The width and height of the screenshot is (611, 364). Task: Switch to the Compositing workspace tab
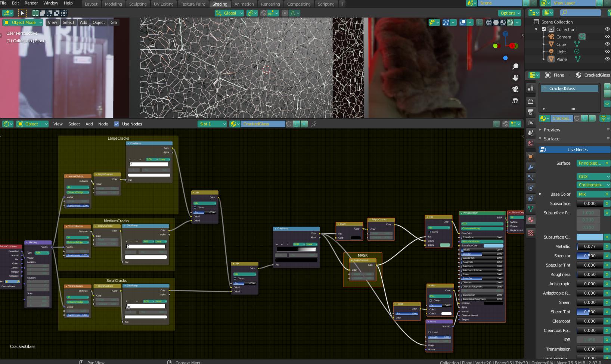click(x=299, y=4)
